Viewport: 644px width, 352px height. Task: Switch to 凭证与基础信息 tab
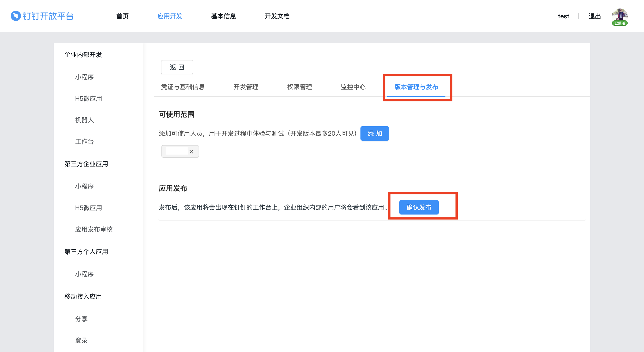coord(183,87)
